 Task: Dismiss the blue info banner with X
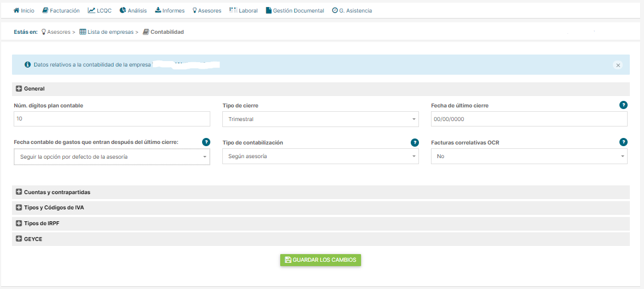[x=618, y=65]
